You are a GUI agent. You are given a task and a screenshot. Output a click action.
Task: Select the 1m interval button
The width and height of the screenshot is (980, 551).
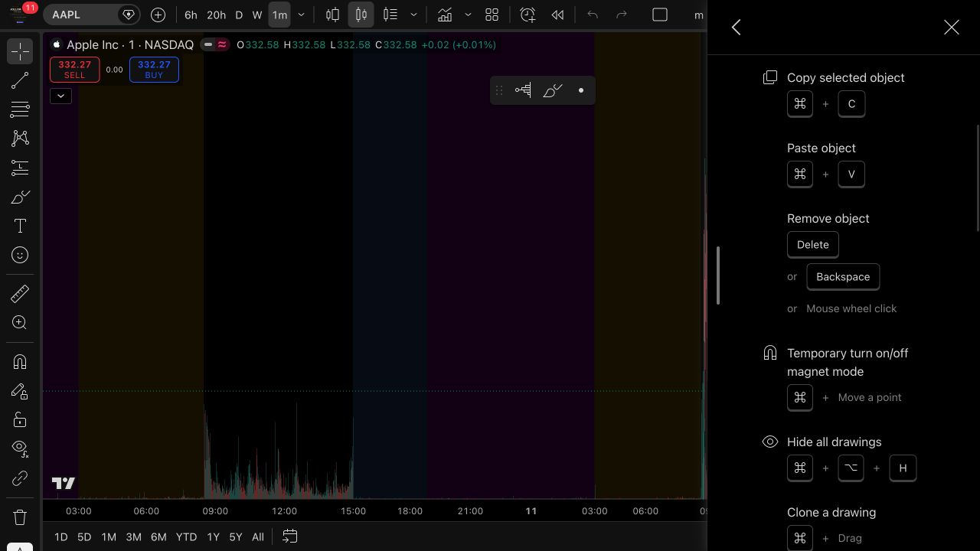click(279, 15)
